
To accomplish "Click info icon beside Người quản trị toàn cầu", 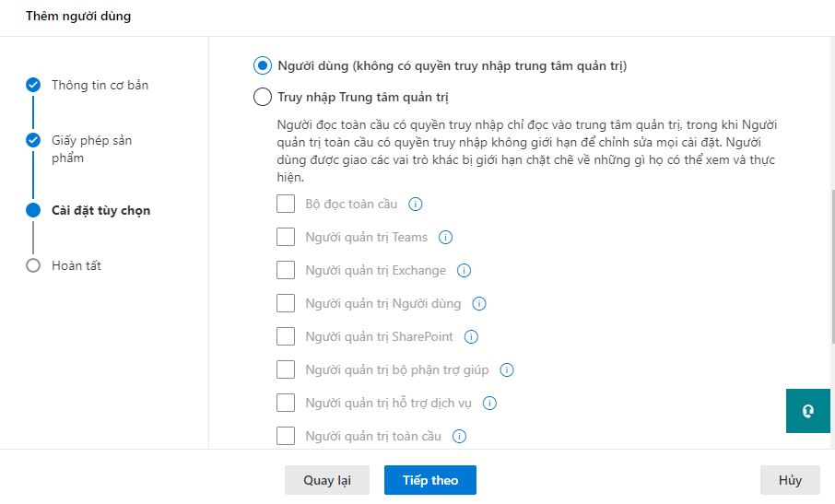I will [x=459, y=437].
